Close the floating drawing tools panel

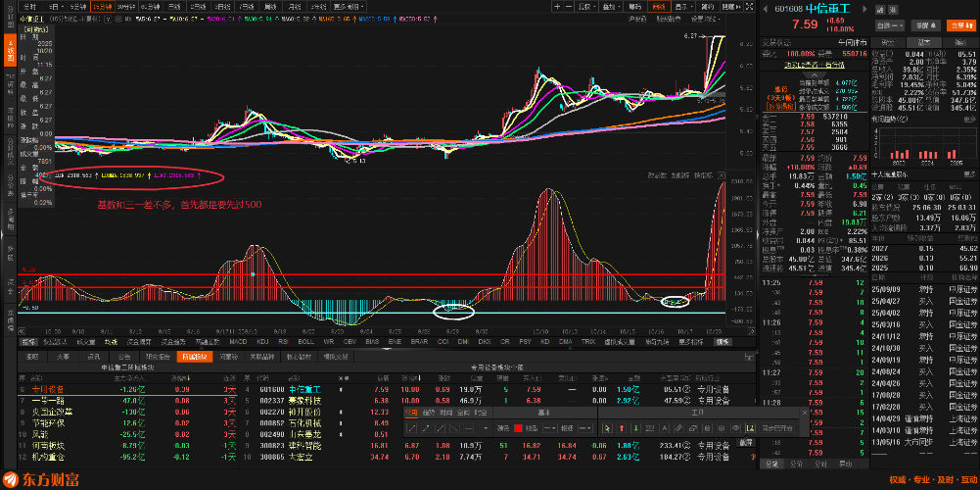click(x=804, y=413)
